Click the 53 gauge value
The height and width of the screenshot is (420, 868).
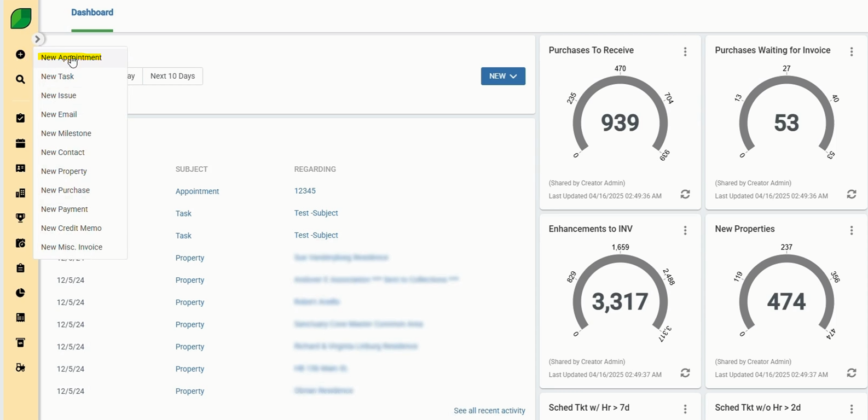[786, 122]
